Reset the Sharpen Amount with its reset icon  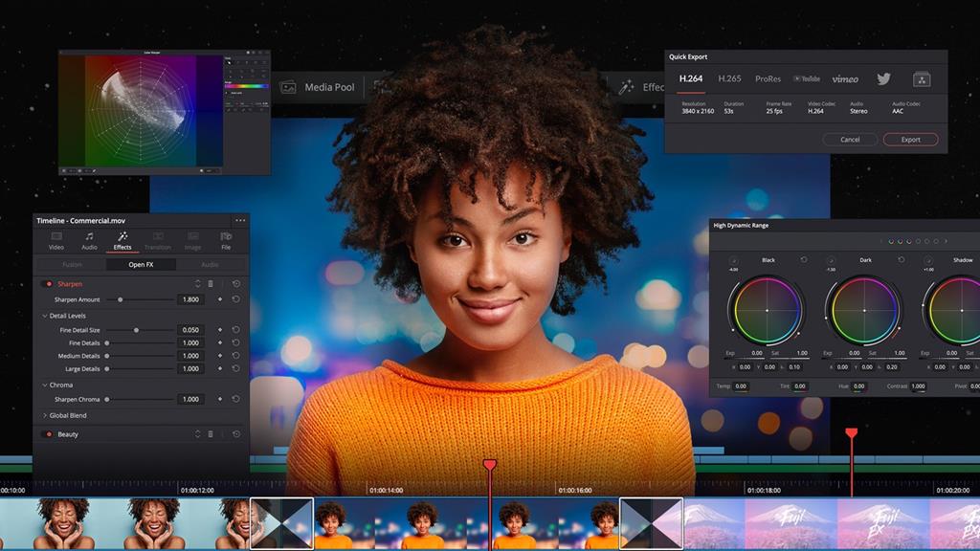(235, 298)
